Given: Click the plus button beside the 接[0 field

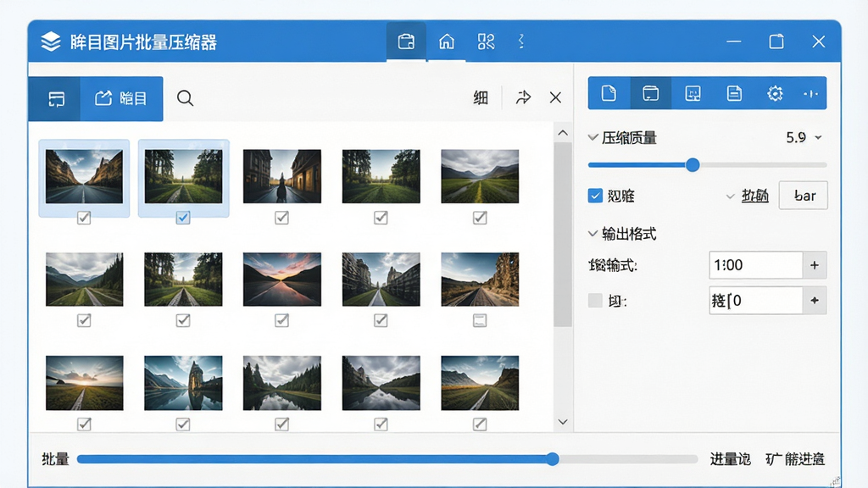Looking at the screenshot, I should pos(815,301).
